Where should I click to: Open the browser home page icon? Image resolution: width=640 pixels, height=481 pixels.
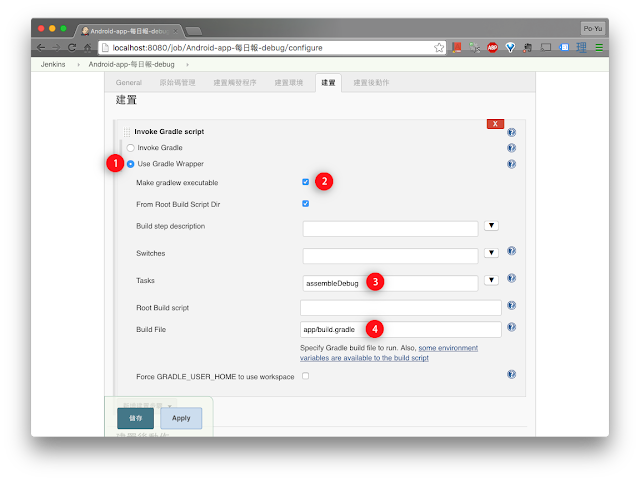point(87,48)
